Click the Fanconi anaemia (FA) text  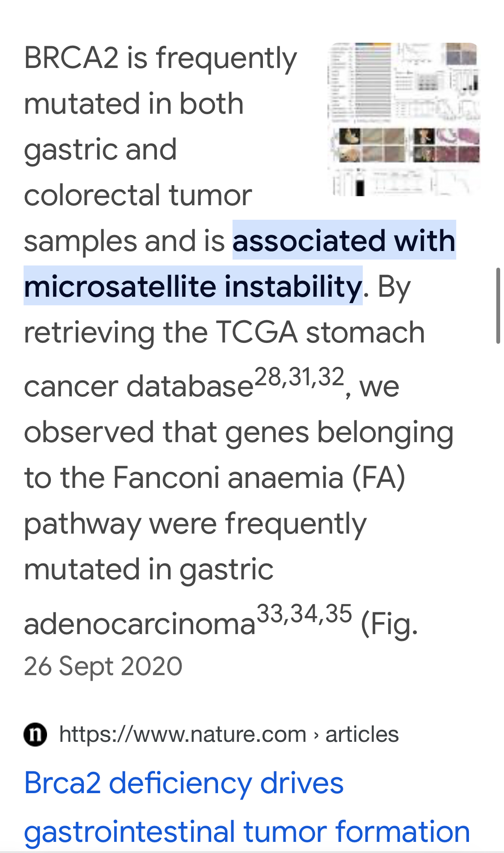(x=259, y=477)
